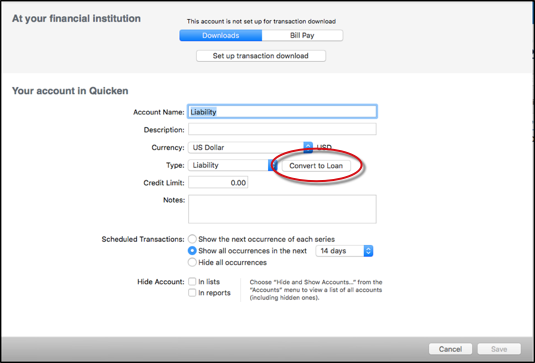Image resolution: width=535 pixels, height=363 pixels.
Task: Open the Currency US Dollar dropdown
Action: point(250,148)
